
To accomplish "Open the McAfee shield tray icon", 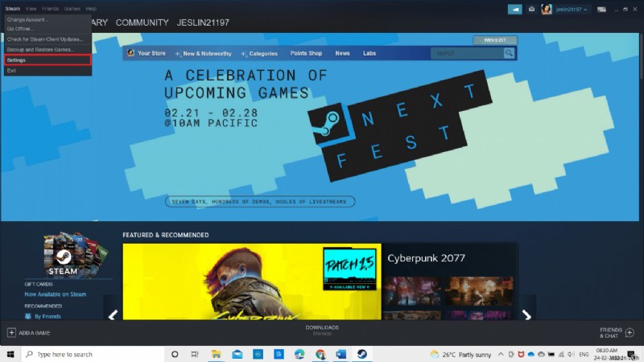I will (521, 354).
